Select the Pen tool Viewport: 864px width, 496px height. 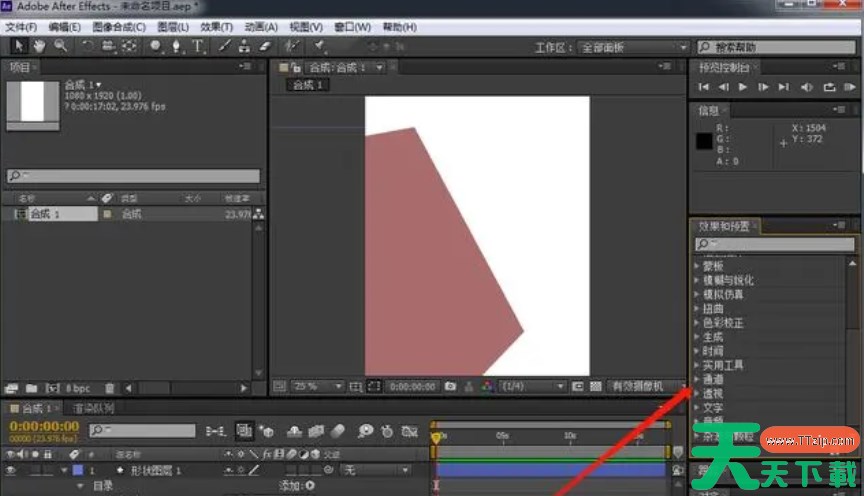click(177, 46)
